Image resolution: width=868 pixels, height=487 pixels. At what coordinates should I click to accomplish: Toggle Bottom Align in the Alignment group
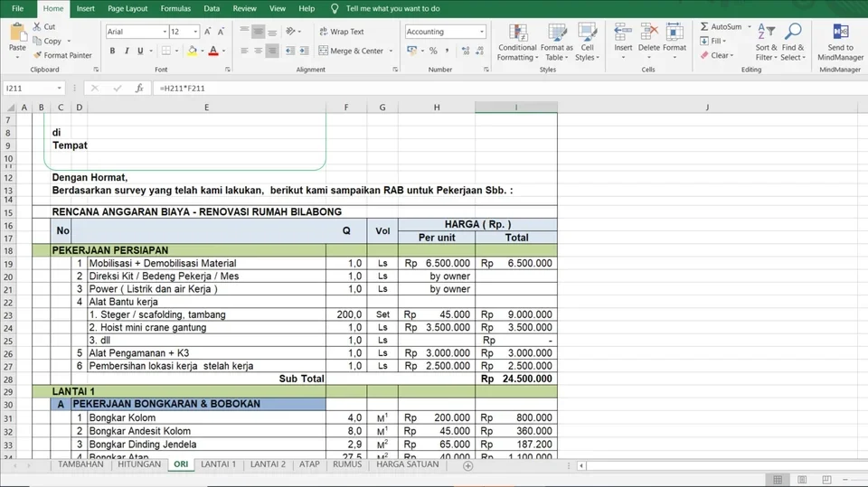[272, 32]
